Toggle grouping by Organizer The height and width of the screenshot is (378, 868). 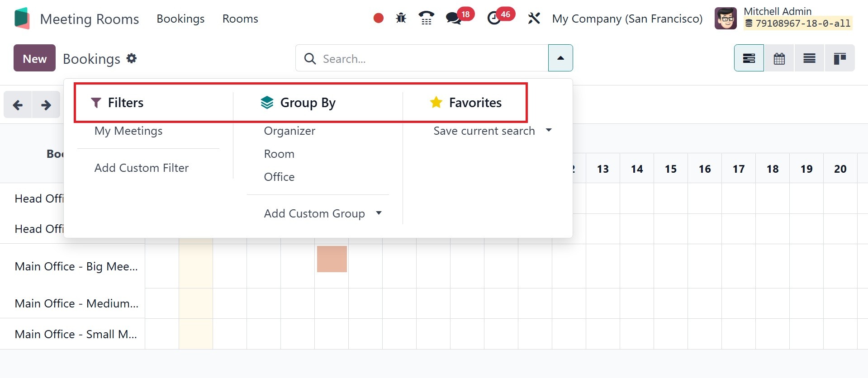(289, 131)
